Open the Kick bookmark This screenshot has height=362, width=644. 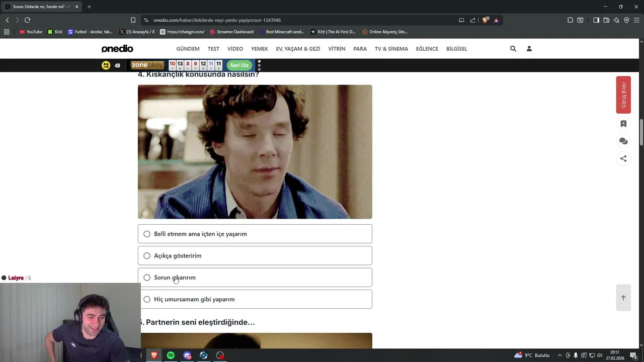(55, 32)
